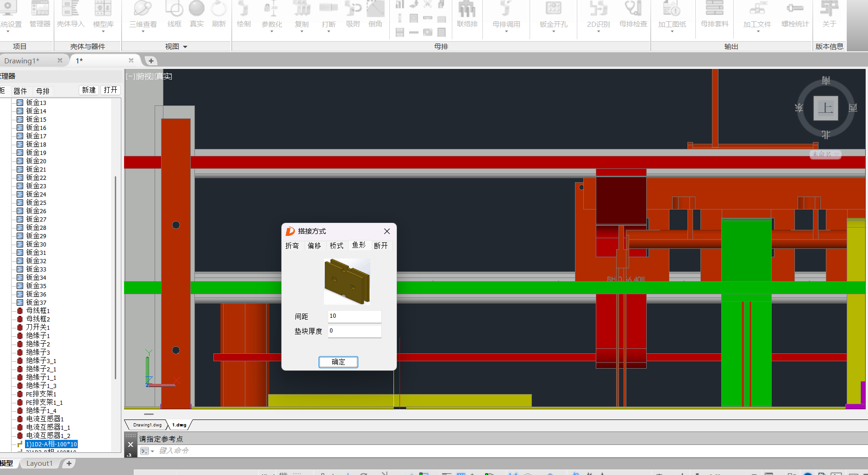Switch to the 断开 tab in dialog

point(381,246)
